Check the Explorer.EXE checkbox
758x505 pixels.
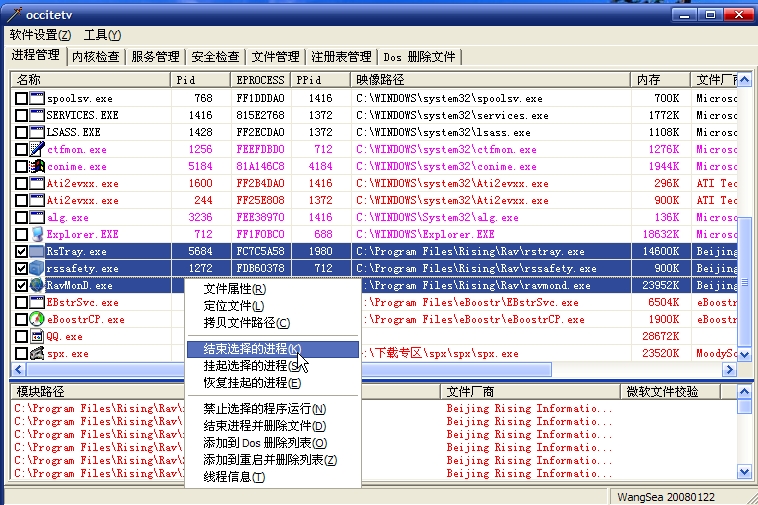(21, 234)
